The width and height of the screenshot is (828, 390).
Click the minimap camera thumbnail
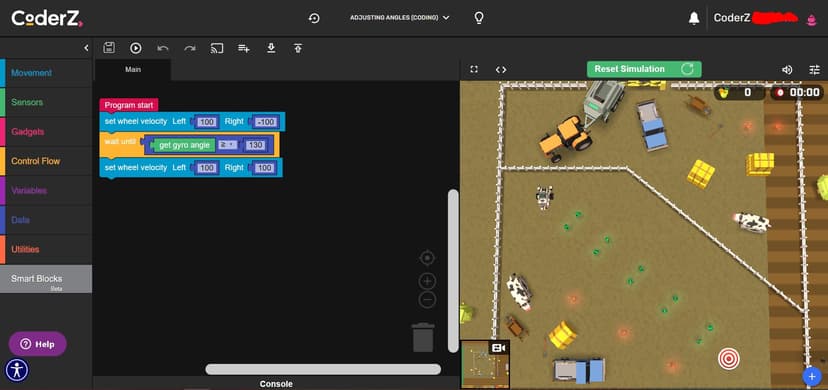pos(485,365)
